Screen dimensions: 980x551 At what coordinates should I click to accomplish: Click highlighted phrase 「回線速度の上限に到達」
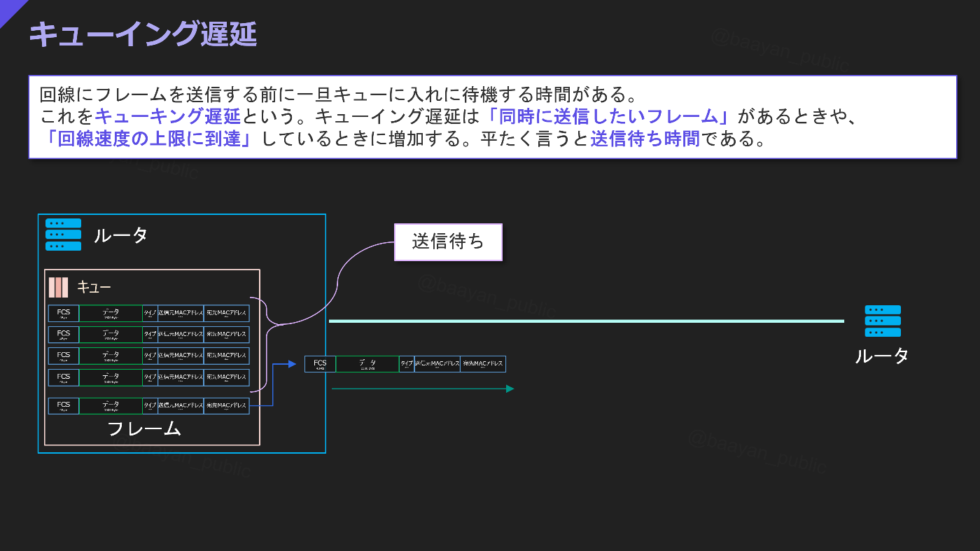point(150,138)
